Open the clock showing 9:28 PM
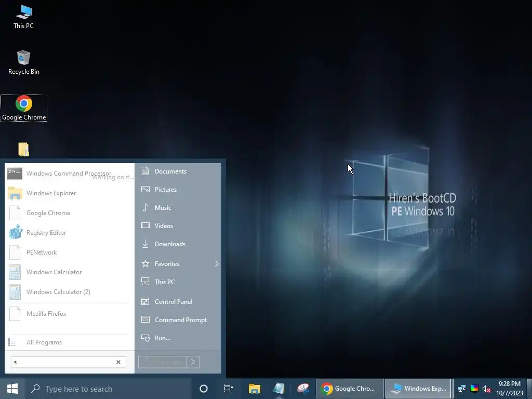Viewport: 532px width, 399px height. (510, 389)
